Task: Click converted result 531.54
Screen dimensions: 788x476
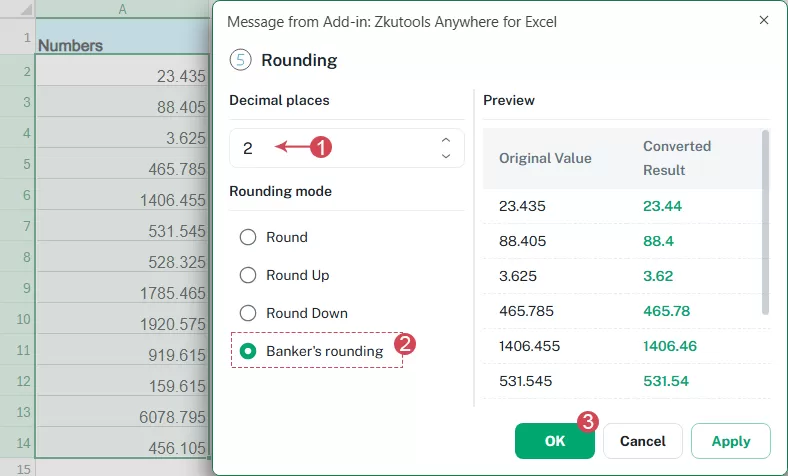Action: [666, 381]
